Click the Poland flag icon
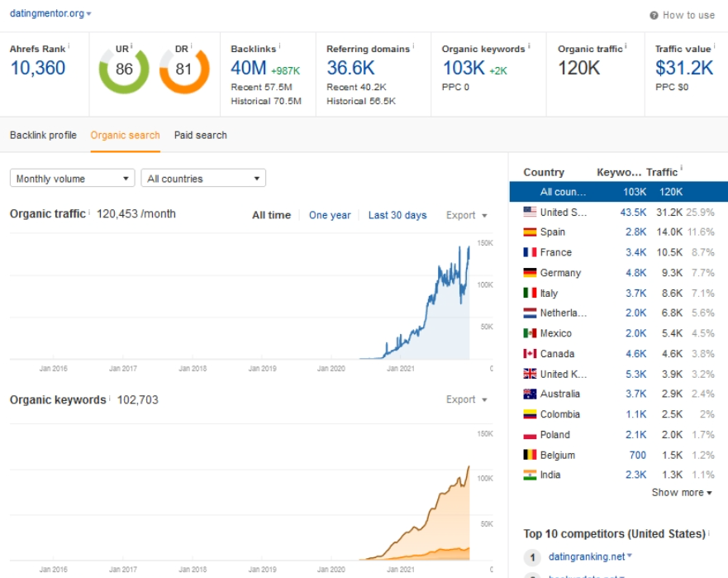 tap(530, 435)
